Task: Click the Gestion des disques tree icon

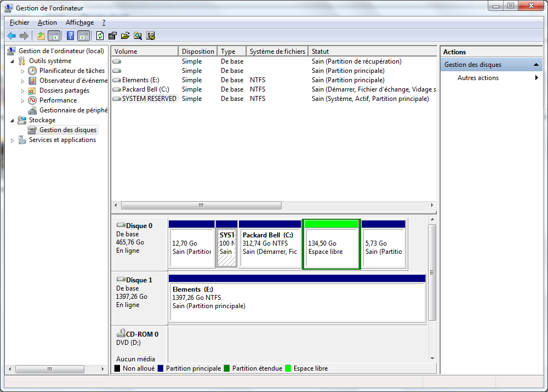Action: 32,130
